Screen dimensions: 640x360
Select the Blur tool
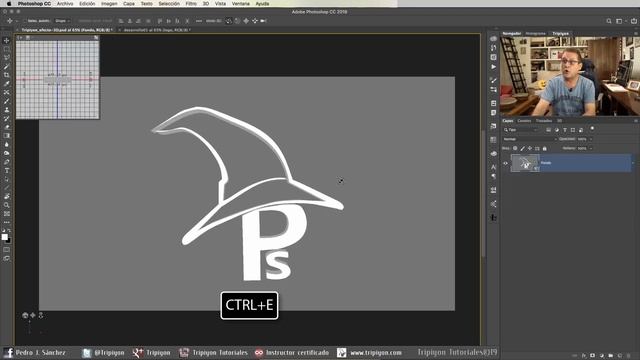point(7,144)
